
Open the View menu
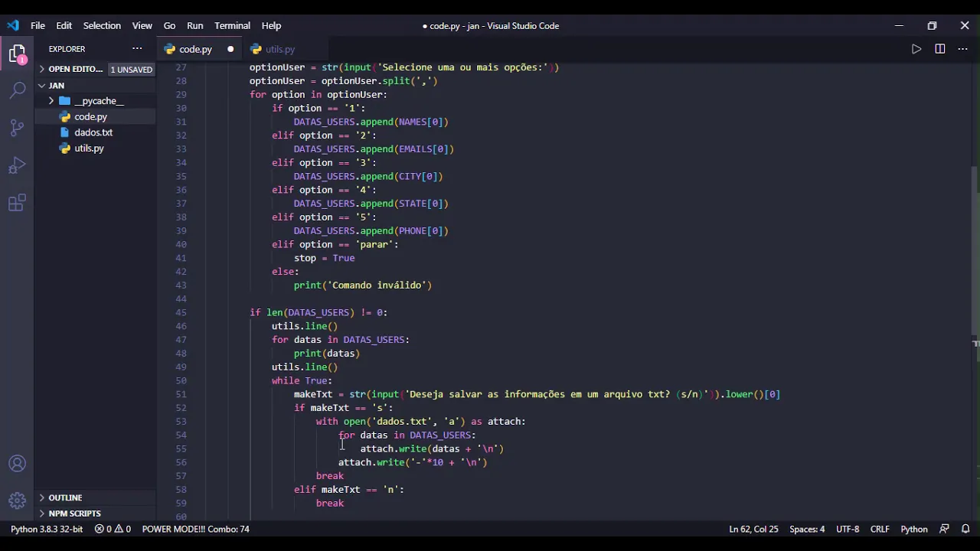[142, 25]
